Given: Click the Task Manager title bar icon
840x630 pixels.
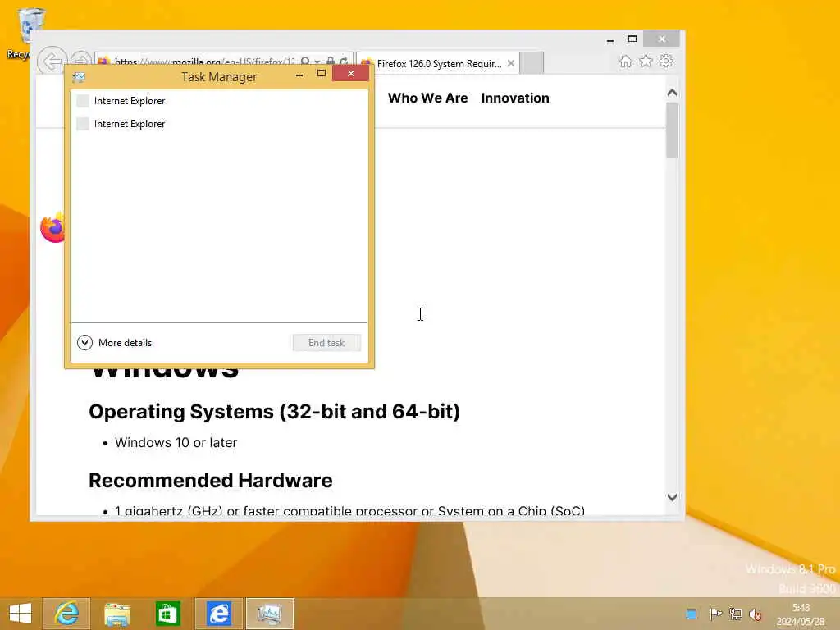Looking at the screenshot, I should pos(79,77).
